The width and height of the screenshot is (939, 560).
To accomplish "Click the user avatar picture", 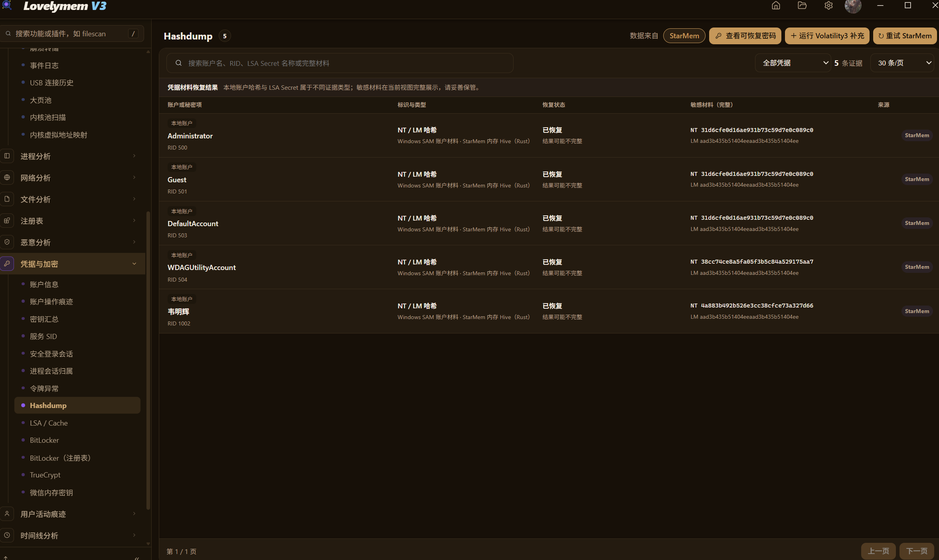I will (853, 6).
